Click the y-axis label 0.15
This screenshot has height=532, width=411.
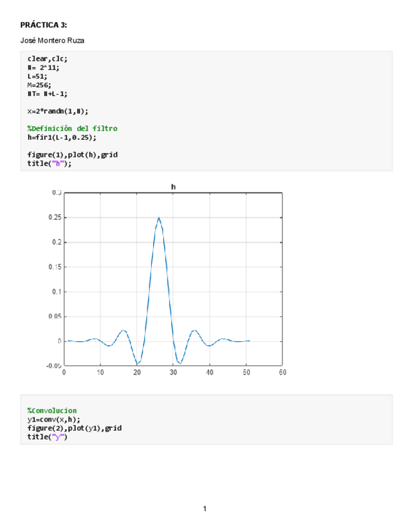pos(55,267)
